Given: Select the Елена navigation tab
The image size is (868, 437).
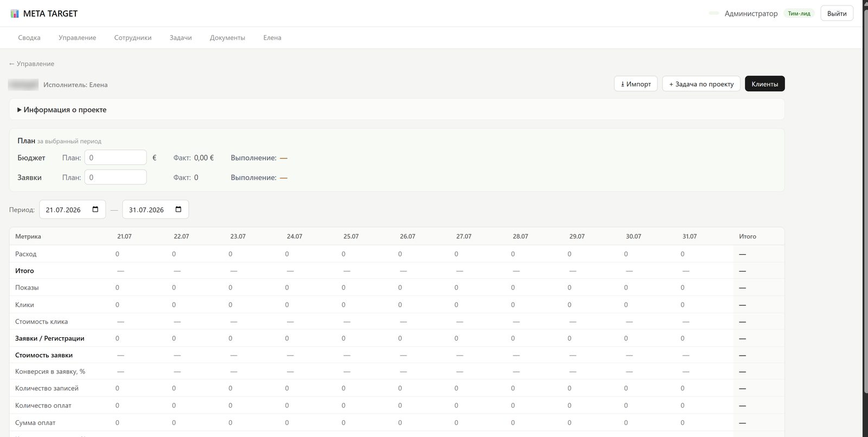Looking at the screenshot, I should [272, 37].
